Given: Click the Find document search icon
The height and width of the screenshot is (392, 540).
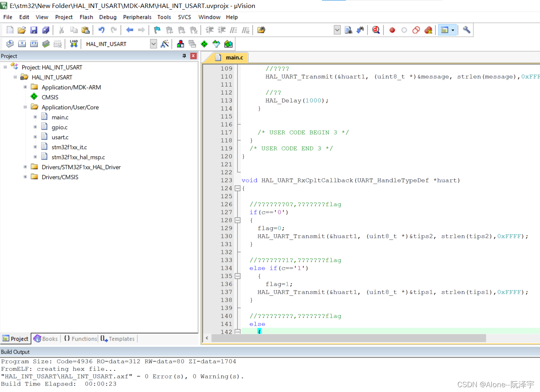Looking at the screenshot, I should [x=348, y=30].
